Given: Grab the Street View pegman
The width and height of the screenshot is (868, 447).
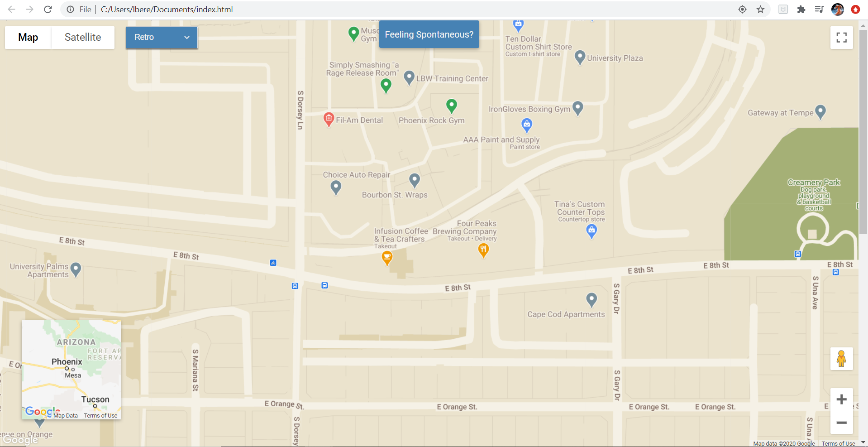Looking at the screenshot, I should [x=842, y=359].
